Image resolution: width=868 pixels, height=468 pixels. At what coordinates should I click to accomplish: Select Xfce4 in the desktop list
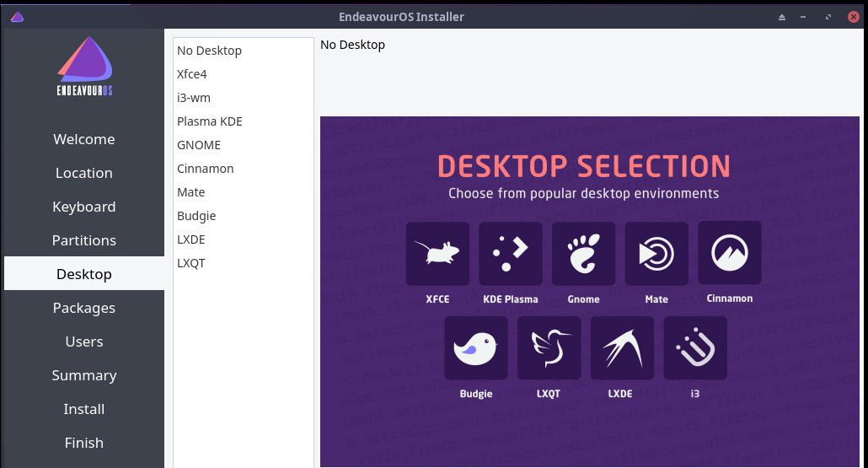point(192,74)
